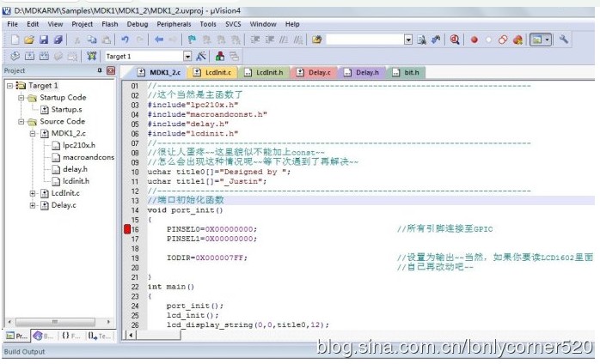
Task: Start the debug session with the magnifier icon
Action: coord(455,39)
